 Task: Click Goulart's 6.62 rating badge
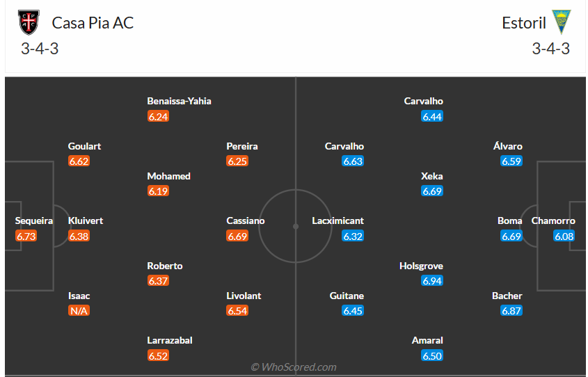(x=79, y=161)
